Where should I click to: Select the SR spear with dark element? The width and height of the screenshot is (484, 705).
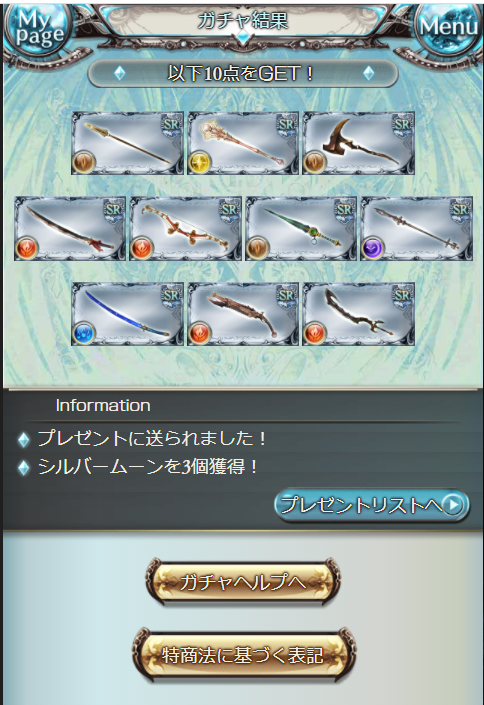[x=417, y=228]
